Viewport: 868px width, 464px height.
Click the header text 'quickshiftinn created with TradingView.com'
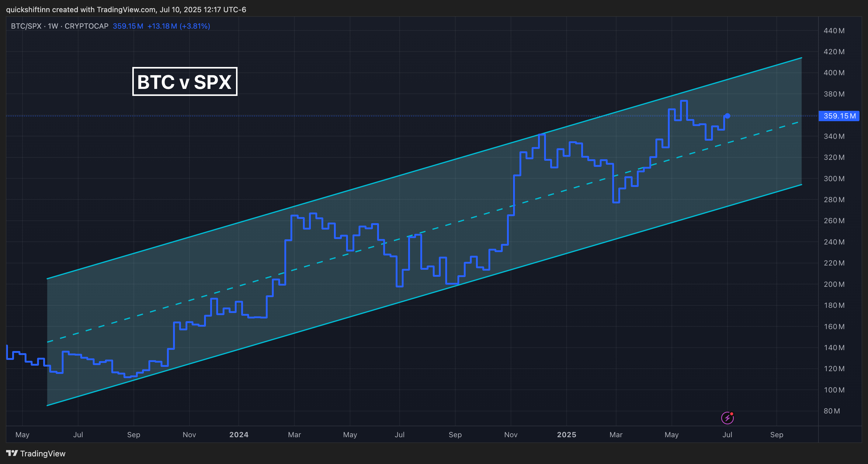tap(81, 9)
